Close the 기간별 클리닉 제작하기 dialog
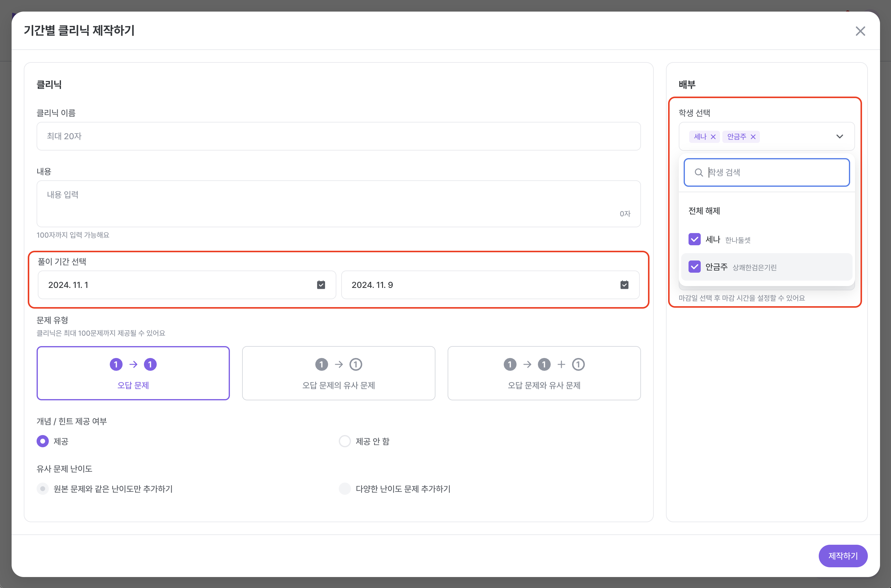This screenshot has height=588, width=891. click(860, 31)
